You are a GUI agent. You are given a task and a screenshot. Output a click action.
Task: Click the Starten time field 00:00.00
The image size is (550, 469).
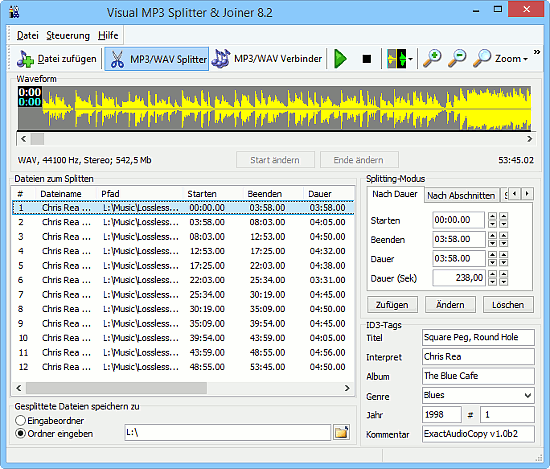[459, 220]
